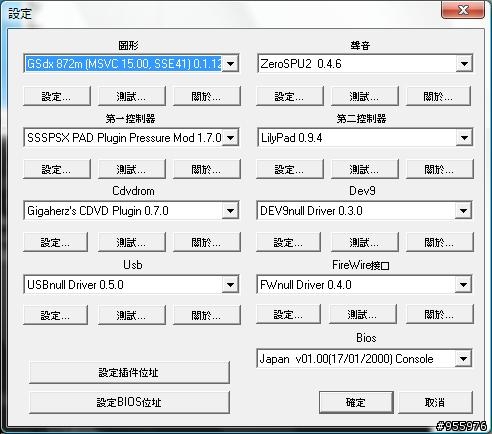Open the Bios Japan v01.00 dropdown arrow

(x=463, y=359)
